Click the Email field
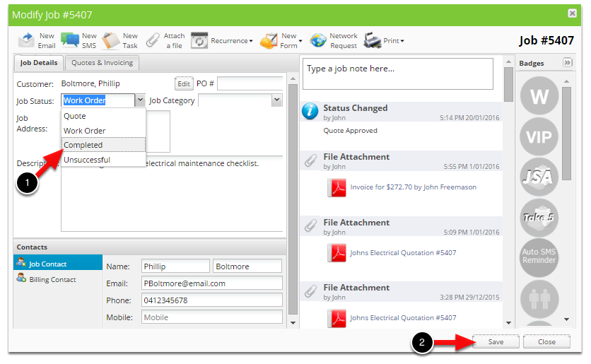The image size is (591, 364). (212, 283)
